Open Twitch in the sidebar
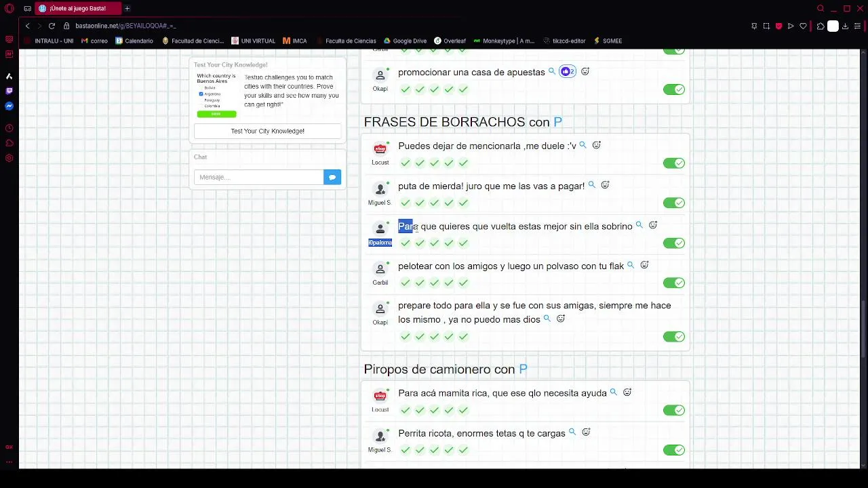868x488 pixels. (x=9, y=91)
